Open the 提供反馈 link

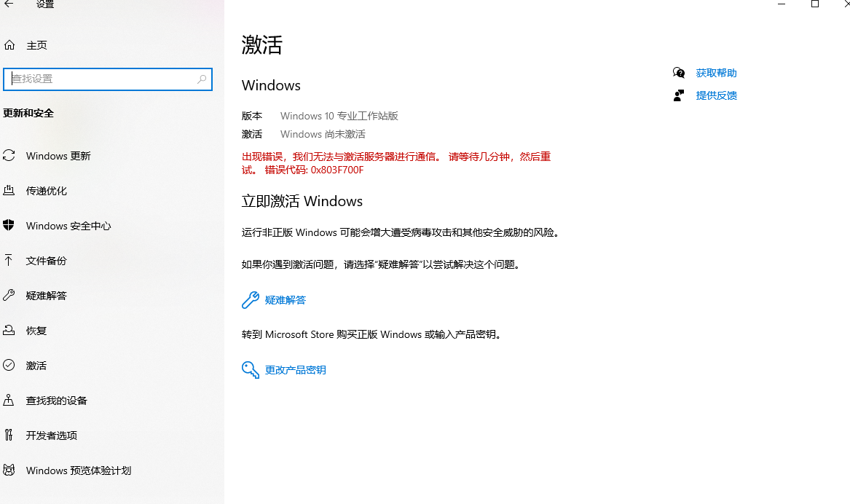coord(716,96)
